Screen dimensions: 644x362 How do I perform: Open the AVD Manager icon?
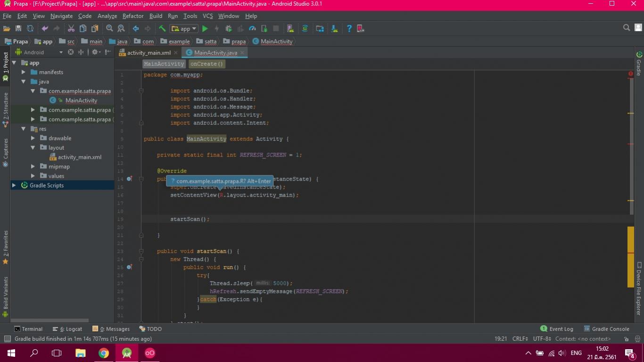[x=290, y=29]
